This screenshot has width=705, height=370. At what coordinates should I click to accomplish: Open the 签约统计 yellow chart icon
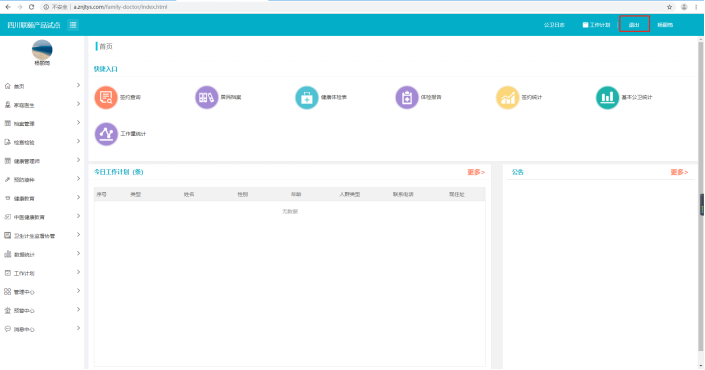[x=507, y=97]
